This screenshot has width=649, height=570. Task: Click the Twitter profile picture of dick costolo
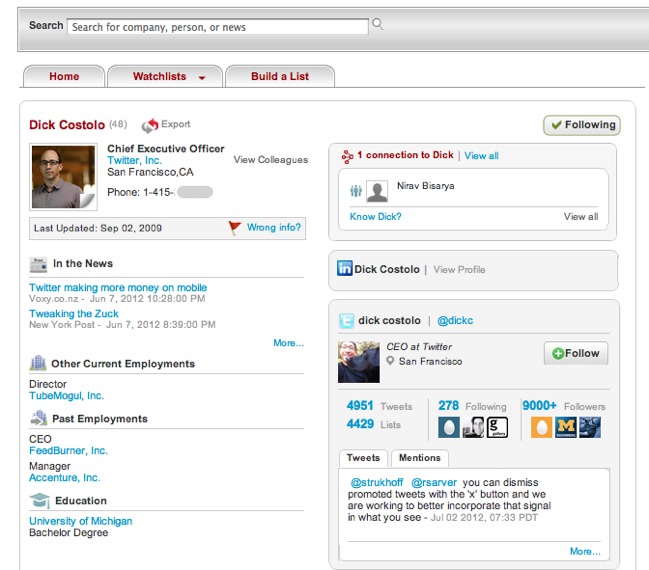pos(358,362)
